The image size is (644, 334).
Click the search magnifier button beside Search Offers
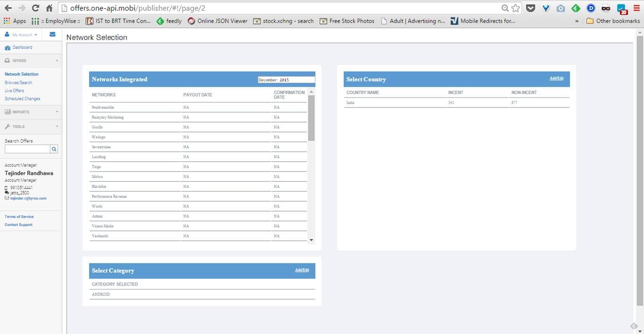54,149
